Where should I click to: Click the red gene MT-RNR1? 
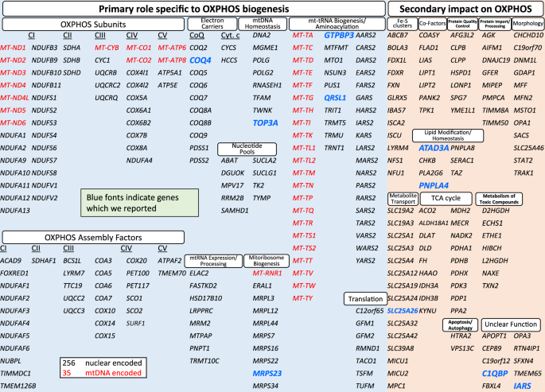pos(267,274)
